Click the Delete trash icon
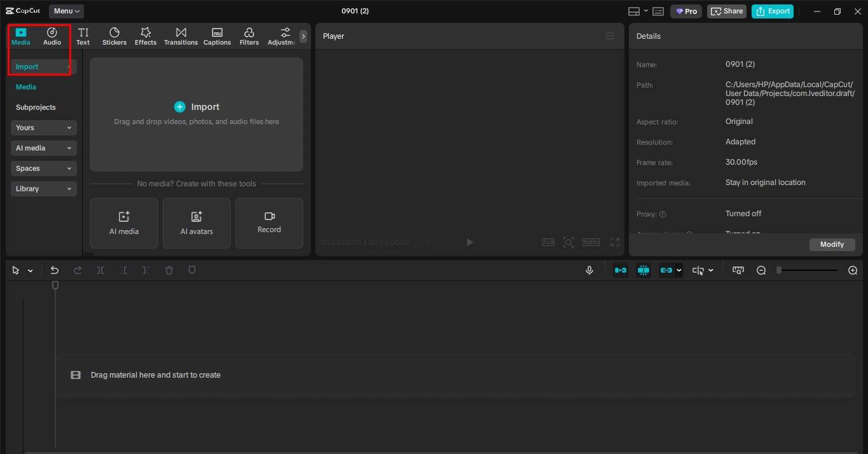The width and height of the screenshot is (868, 454). click(169, 270)
